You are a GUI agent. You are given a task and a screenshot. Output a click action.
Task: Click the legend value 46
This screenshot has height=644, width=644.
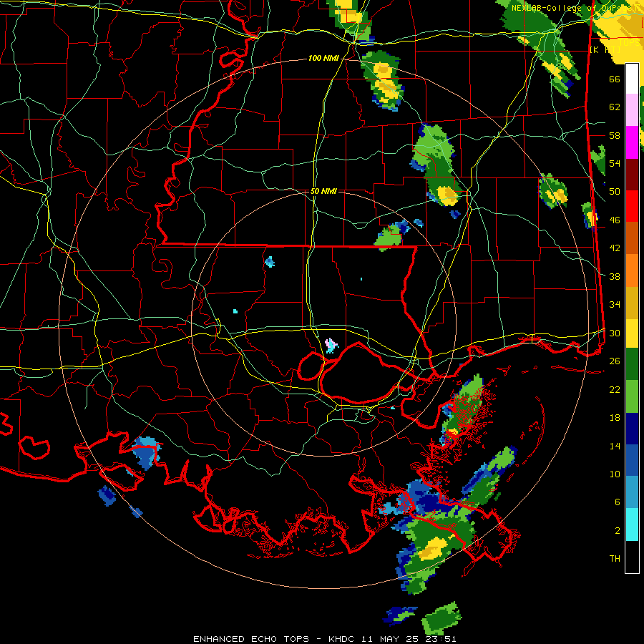615,220
